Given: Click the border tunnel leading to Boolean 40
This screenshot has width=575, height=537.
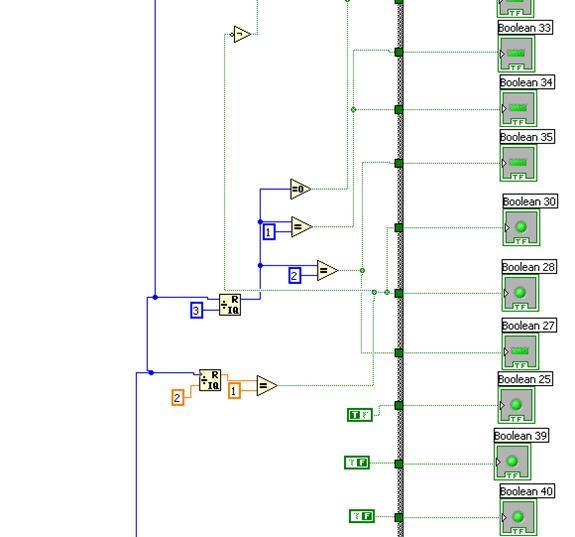Looking at the screenshot, I should (x=399, y=518).
